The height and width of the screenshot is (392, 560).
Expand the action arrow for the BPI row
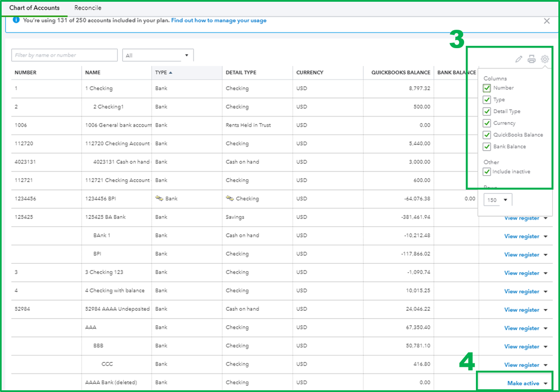tap(545, 255)
